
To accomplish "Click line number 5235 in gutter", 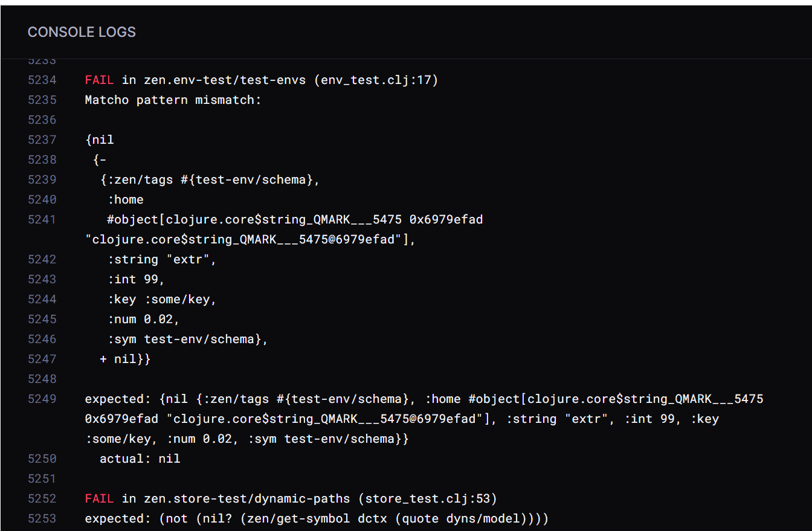I will click(x=42, y=100).
